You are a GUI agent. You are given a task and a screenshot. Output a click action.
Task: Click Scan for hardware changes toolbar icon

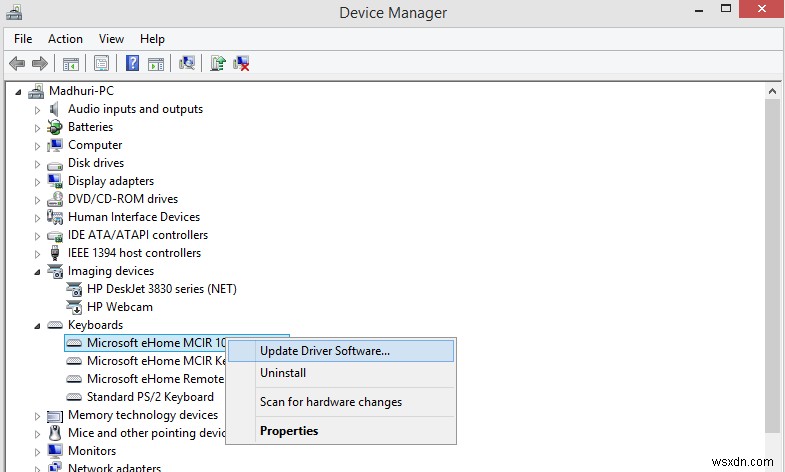(186, 63)
